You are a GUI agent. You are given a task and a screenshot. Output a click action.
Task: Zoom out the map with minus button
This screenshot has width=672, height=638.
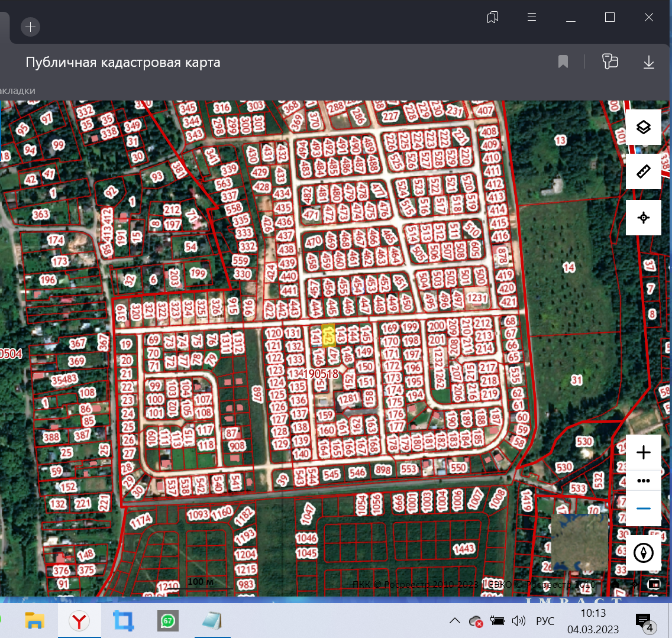(644, 509)
